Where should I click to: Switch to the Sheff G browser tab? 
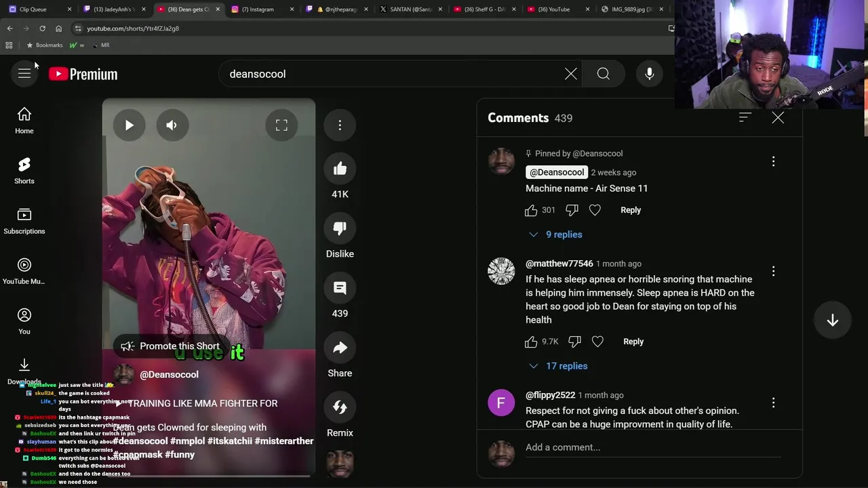click(x=484, y=9)
